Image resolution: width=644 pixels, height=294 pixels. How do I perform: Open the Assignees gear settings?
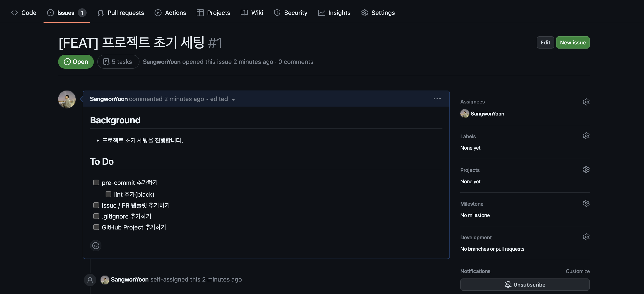pyautogui.click(x=586, y=101)
